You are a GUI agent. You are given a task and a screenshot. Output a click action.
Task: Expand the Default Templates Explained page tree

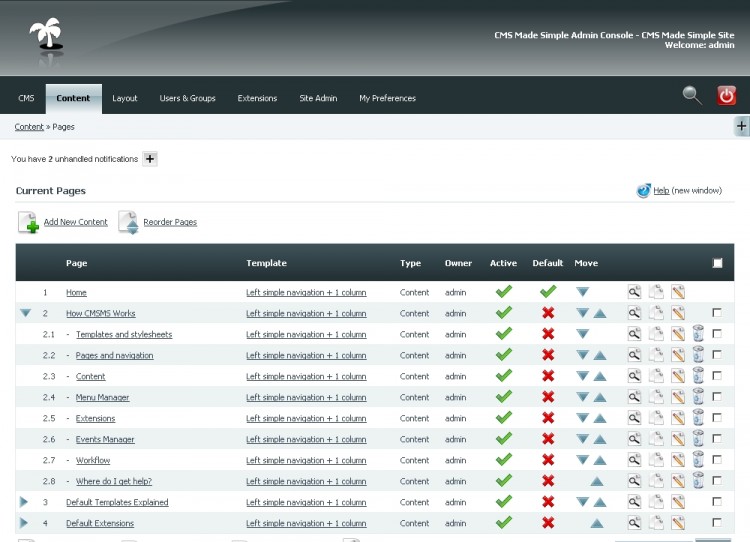point(23,502)
